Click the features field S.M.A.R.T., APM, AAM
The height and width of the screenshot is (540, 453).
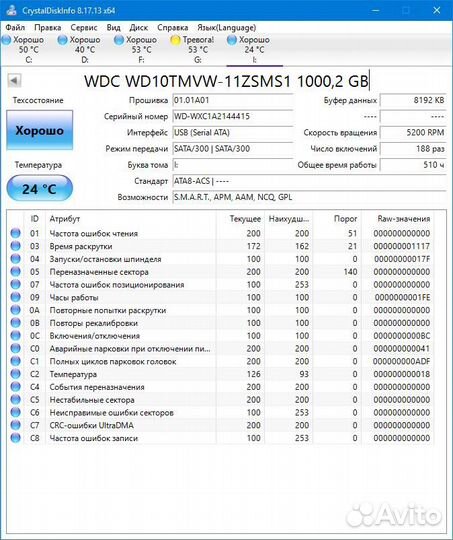pos(309,197)
